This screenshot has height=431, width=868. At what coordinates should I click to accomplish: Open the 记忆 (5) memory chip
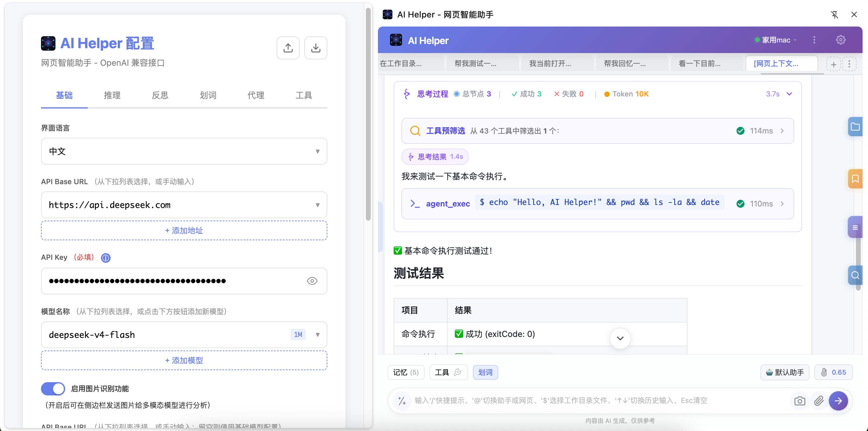tap(406, 372)
